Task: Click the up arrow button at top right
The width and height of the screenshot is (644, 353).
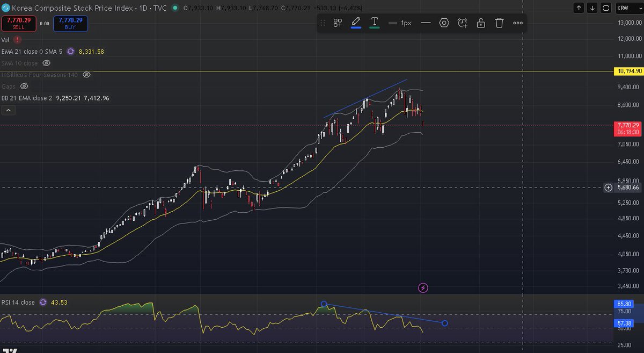Action: click(579, 8)
